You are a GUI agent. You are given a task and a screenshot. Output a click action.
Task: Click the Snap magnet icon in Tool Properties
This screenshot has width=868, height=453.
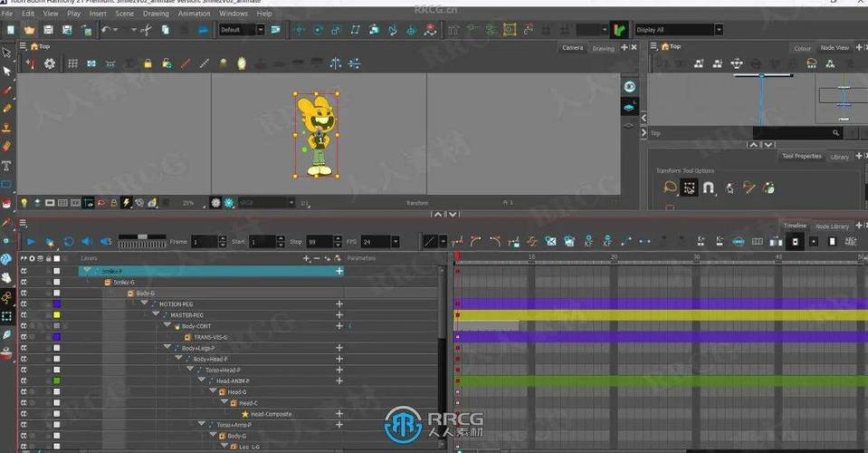click(x=709, y=188)
